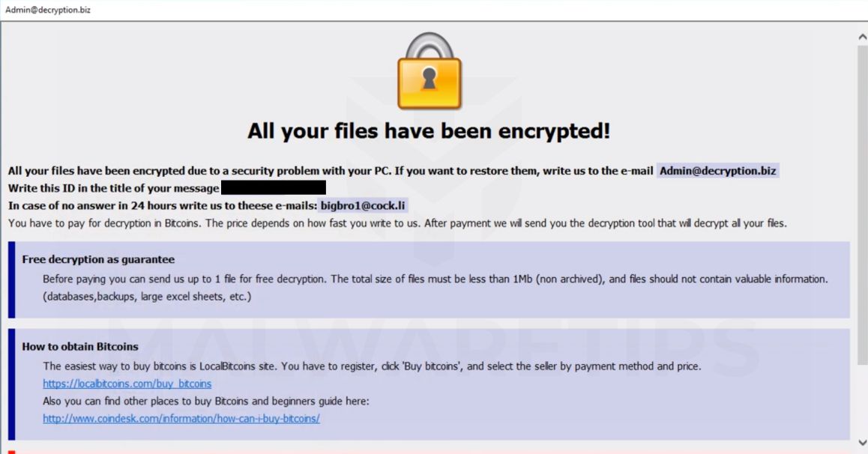Click the red bar at the bottom-left
Screen dimensions: 868x454
[x=11, y=452]
